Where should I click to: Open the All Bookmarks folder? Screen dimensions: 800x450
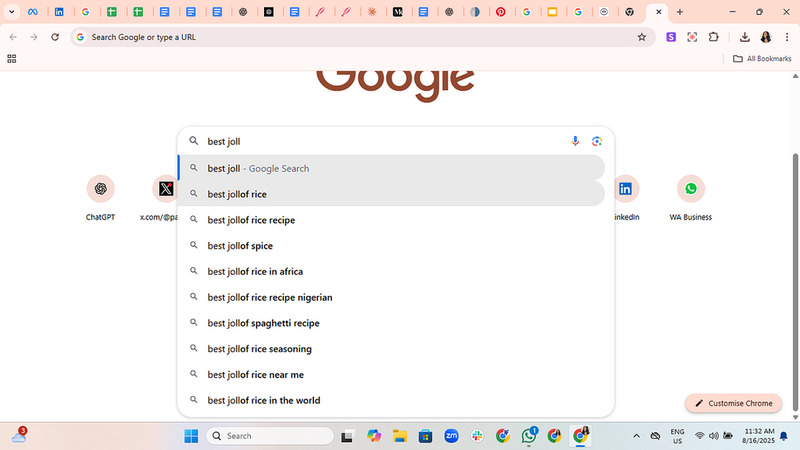[x=762, y=59]
